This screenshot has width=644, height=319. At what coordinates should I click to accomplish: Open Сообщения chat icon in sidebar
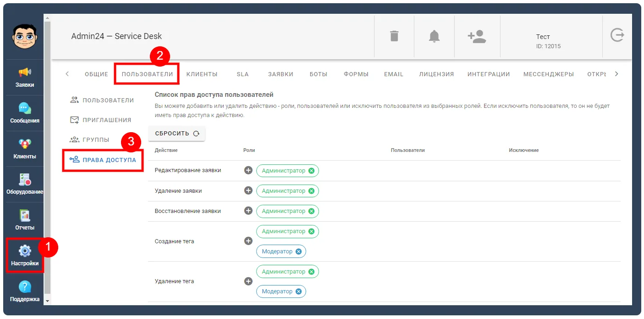(x=25, y=113)
